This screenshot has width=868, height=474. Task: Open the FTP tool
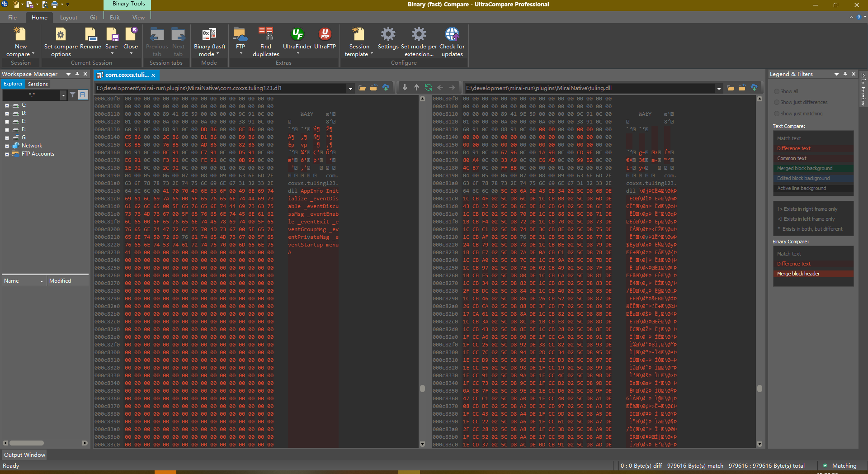241,41
